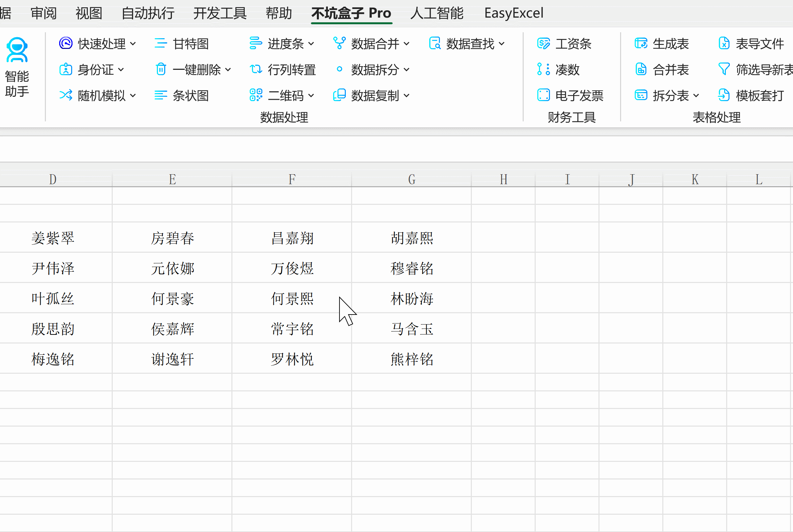Select the 不坑盒子 Pro tab
This screenshot has width=793, height=532.
point(351,13)
